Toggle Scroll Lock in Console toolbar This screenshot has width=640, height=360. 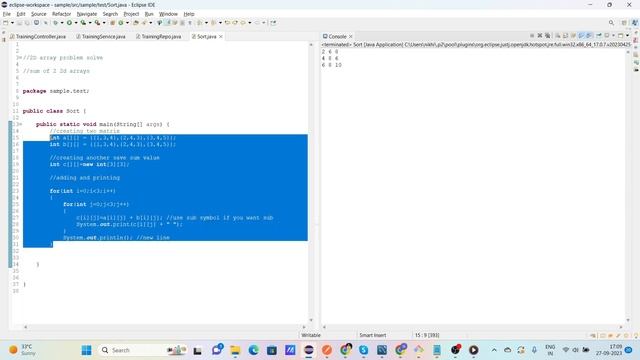(x=566, y=36)
